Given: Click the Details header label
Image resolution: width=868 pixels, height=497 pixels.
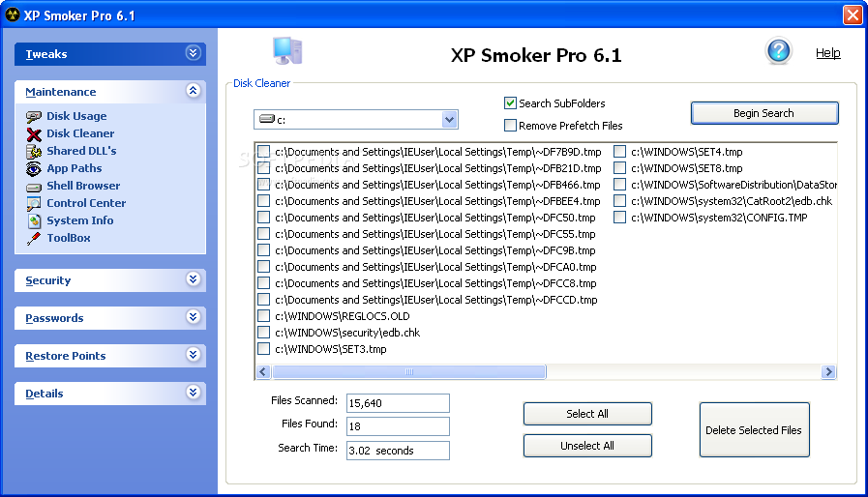Looking at the screenshot, I should [45, 394].
